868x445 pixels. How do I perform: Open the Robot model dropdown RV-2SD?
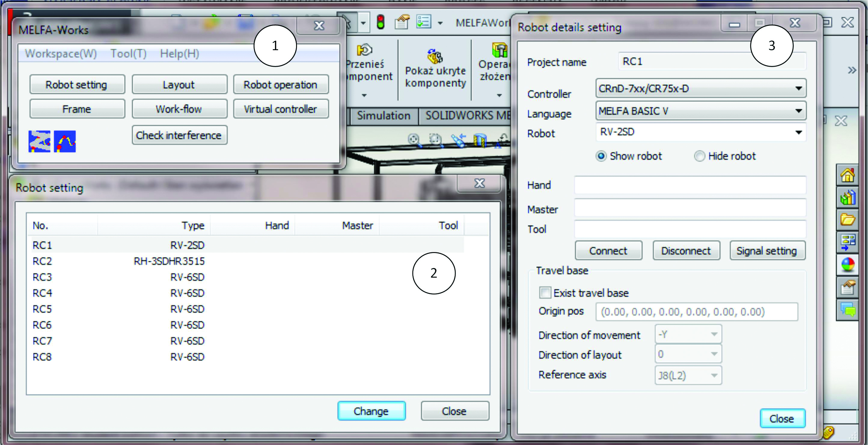point(701,132)
